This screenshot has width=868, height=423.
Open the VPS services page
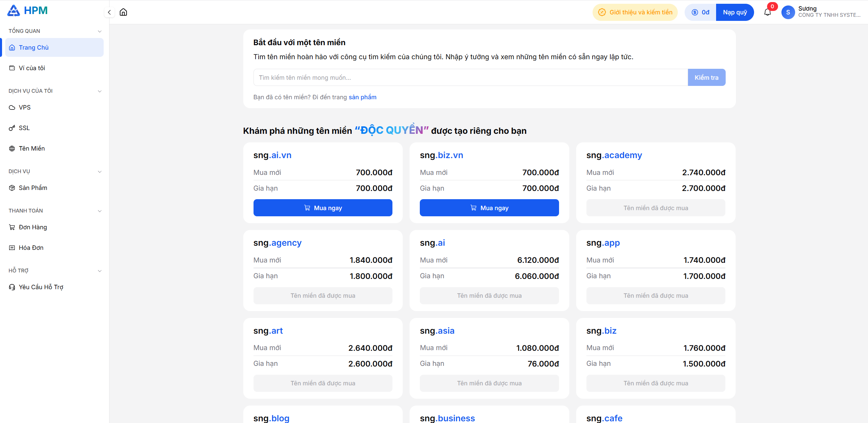(x=25, y=107)
